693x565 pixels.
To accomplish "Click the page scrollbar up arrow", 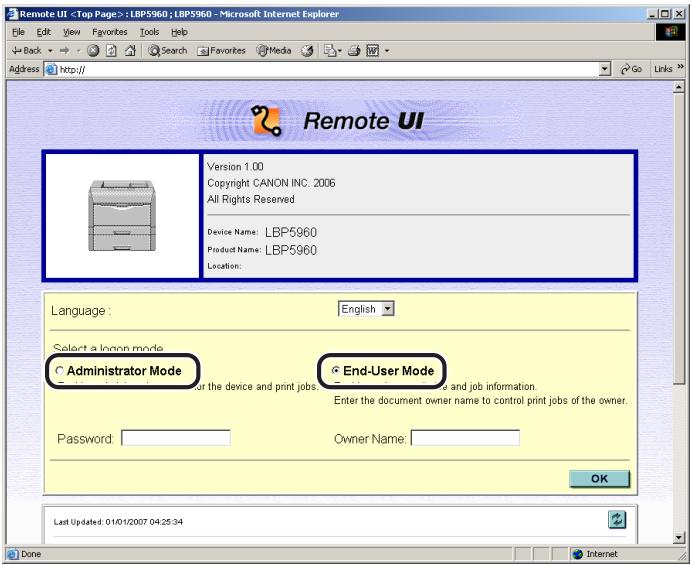I will click(679, 88).
